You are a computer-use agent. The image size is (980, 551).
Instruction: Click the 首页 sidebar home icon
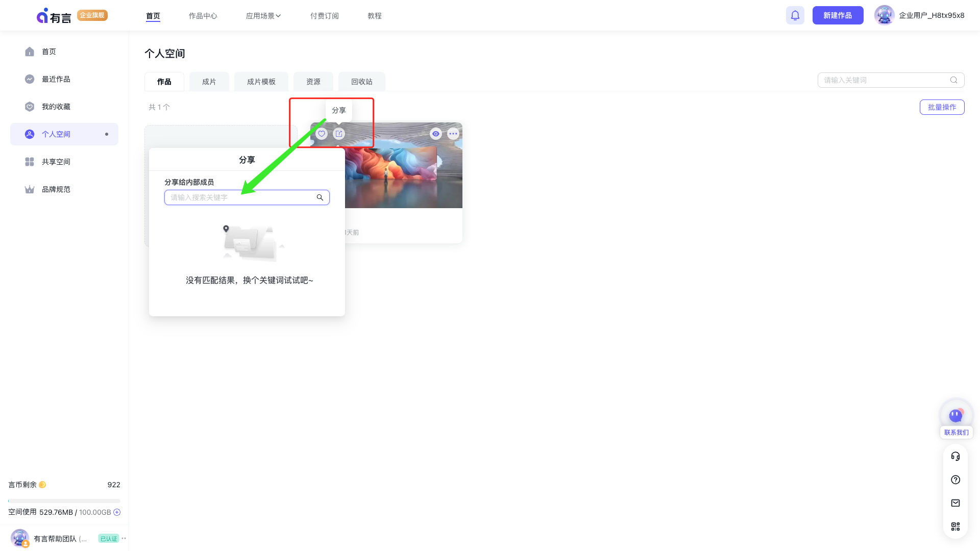tap(30, 52)
